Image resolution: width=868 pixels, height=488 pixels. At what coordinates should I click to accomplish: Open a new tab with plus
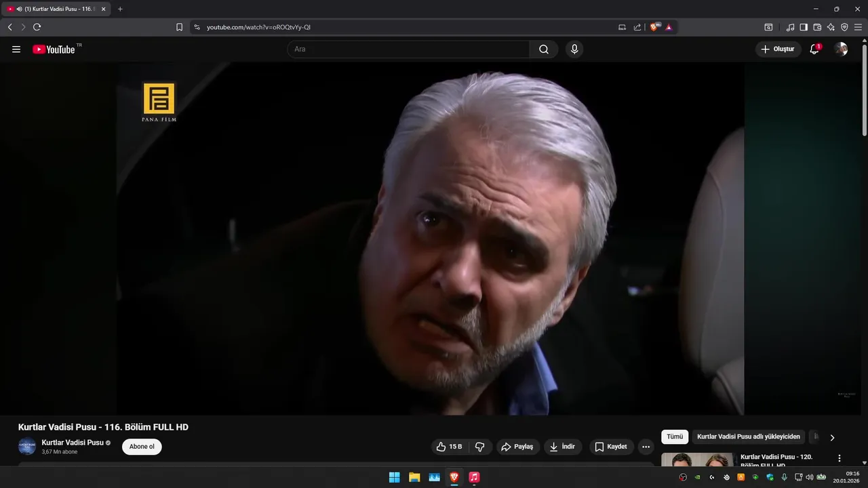click(x=120, y=9)
